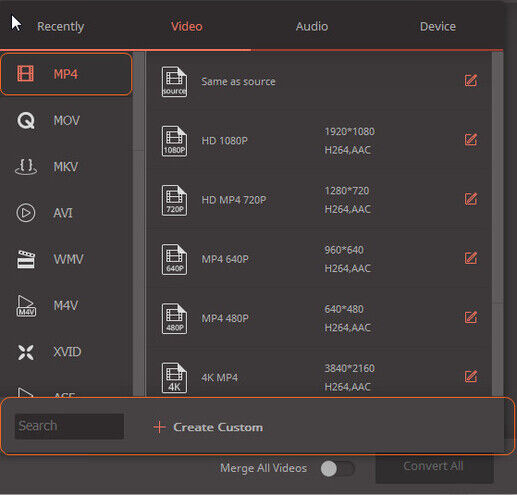
Task: Edit the HD MP4 720P preset settings
Action: click(471, 199)
